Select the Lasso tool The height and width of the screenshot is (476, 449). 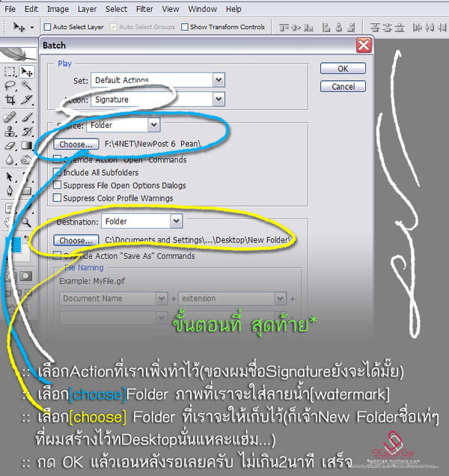click(x=10, y=86)
